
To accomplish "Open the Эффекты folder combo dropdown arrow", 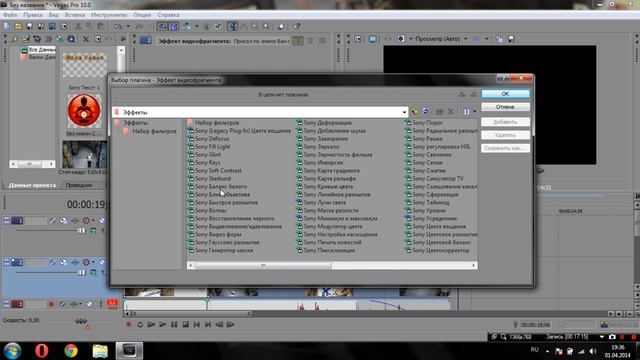I will tap(404, 112).
